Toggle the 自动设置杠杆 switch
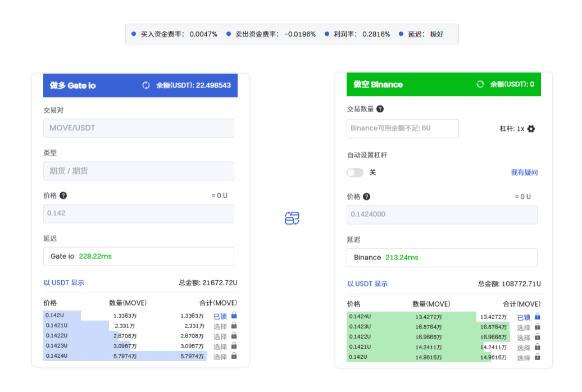This screenshot has height=392, width=582. [x=355, y=172]
